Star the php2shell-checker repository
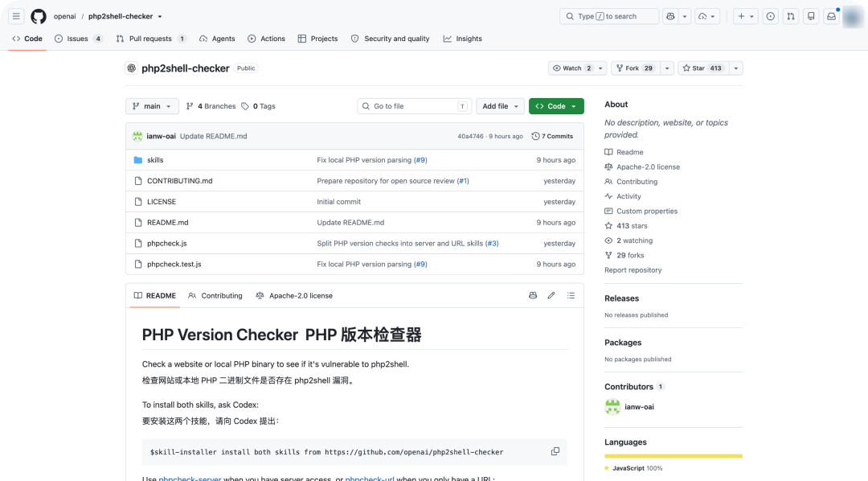The width and height of the screenshot is (868, 481). (x=702, y=68)
